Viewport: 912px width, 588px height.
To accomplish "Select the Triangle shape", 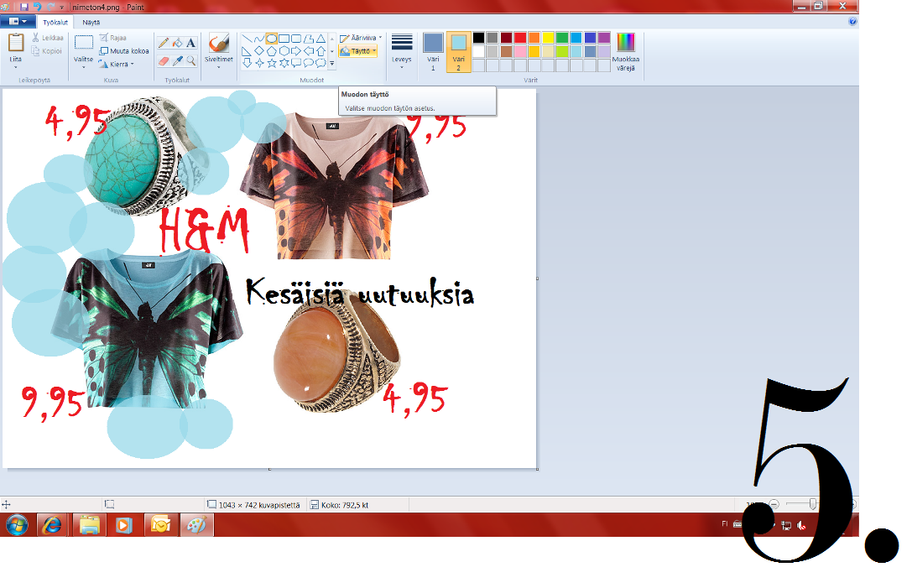I will (321, 39).
